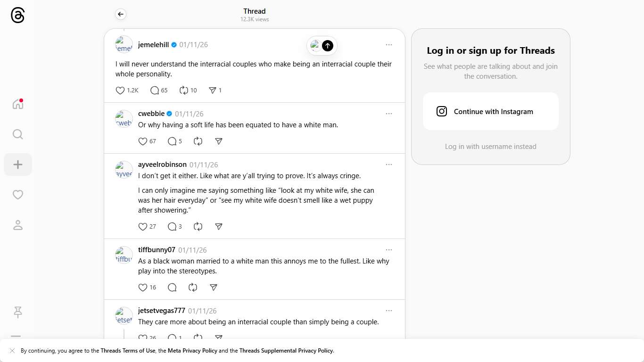Like cwebbie's reply with 67 likes
Image resolution: width=644 pixels, height=362 pixels.
[x=143, y=141]
